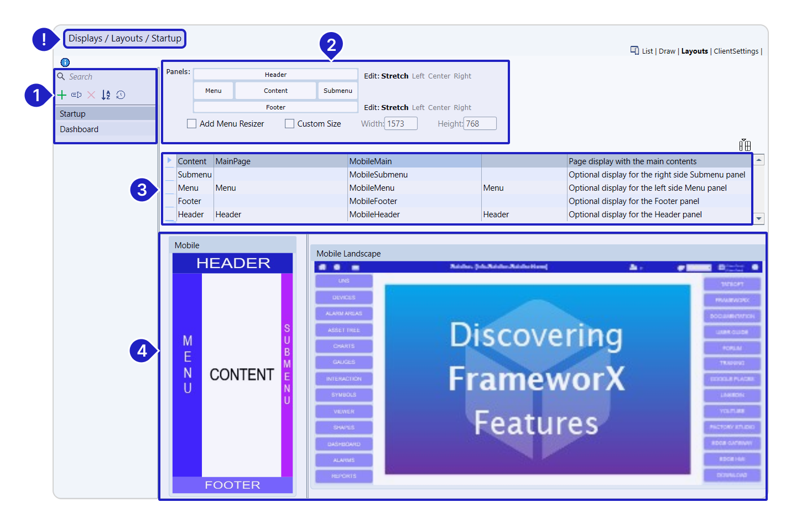Screen dimensions: 812x523
Task: Click the displays icon next to List
Action: pyautogui.click(x=634, y=51)
